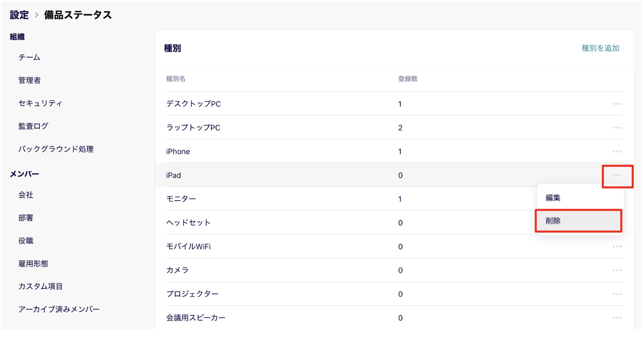644x337 pixels.
Task: Click the プロジェクター type name
Action: (x=192, y=294)
